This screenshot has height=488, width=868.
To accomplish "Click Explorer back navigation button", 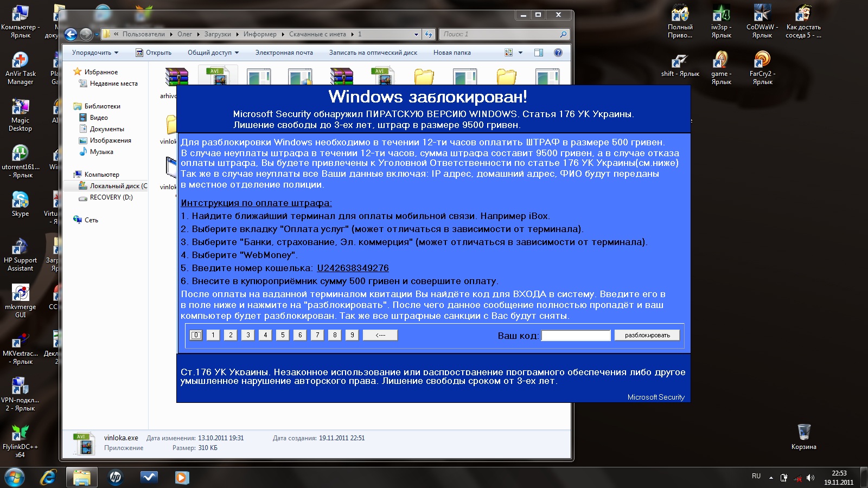I will tap(71, 34).
